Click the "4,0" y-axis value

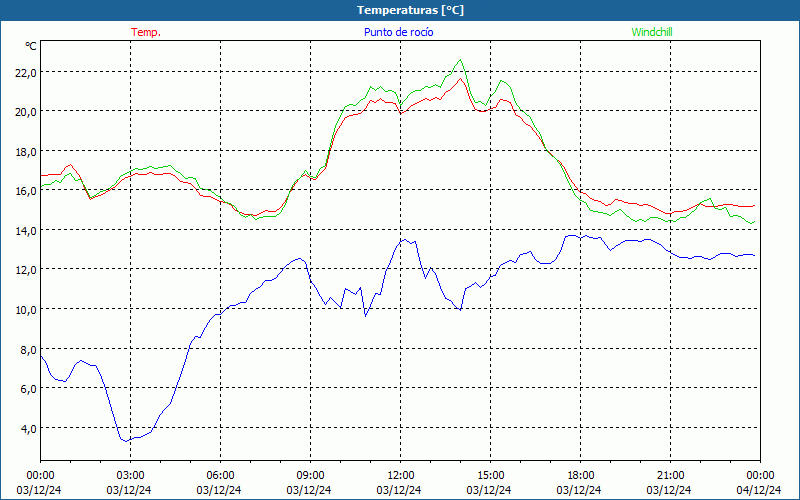(28, 429)
